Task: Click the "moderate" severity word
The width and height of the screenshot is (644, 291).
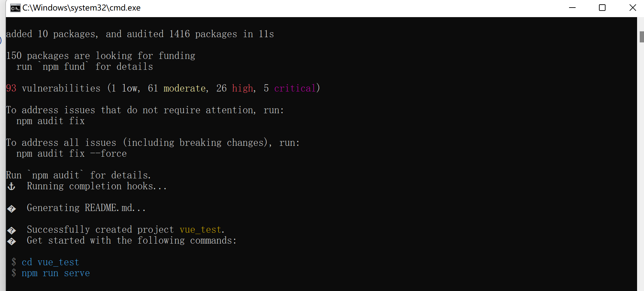Action: point(185,88)
